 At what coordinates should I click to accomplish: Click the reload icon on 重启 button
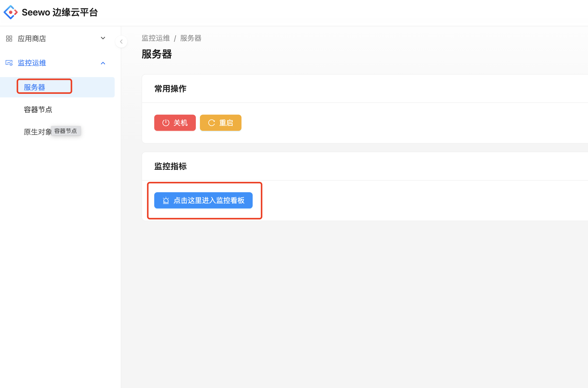point(212,123)
